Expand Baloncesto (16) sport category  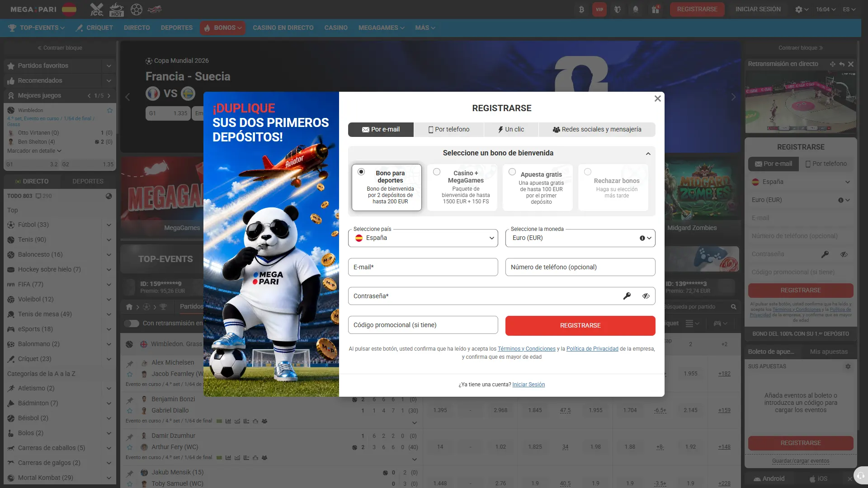[108, 255]
